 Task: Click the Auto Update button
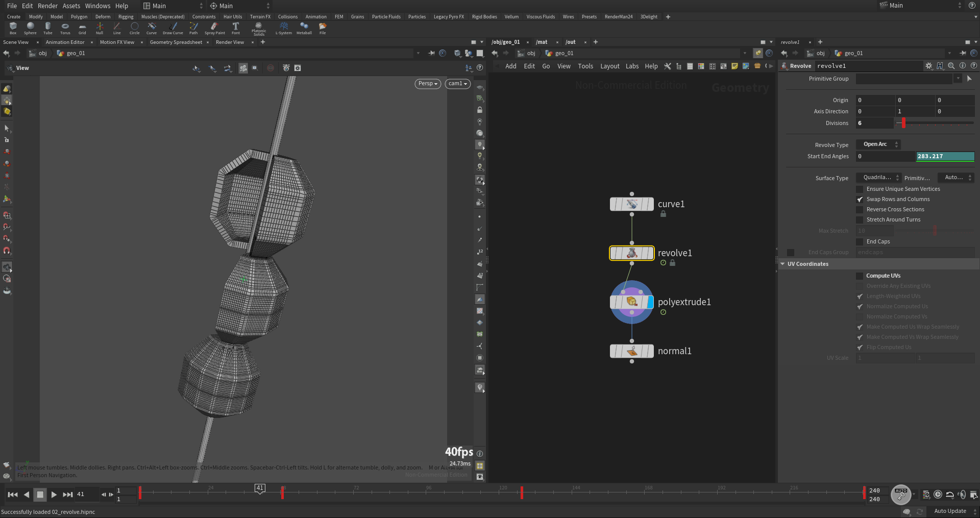pos(950,511)
